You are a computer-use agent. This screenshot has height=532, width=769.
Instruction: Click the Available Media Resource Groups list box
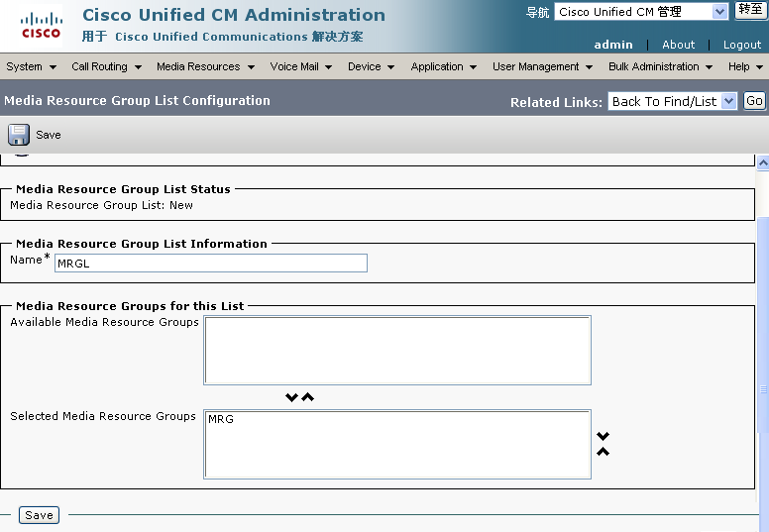pos(397,350)
